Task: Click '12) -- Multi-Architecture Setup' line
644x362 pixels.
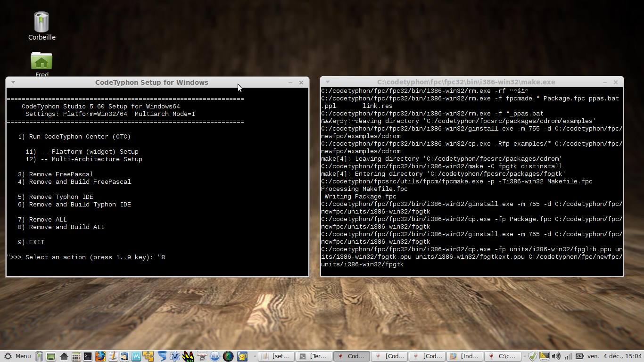Action: (x=84, y=159)
